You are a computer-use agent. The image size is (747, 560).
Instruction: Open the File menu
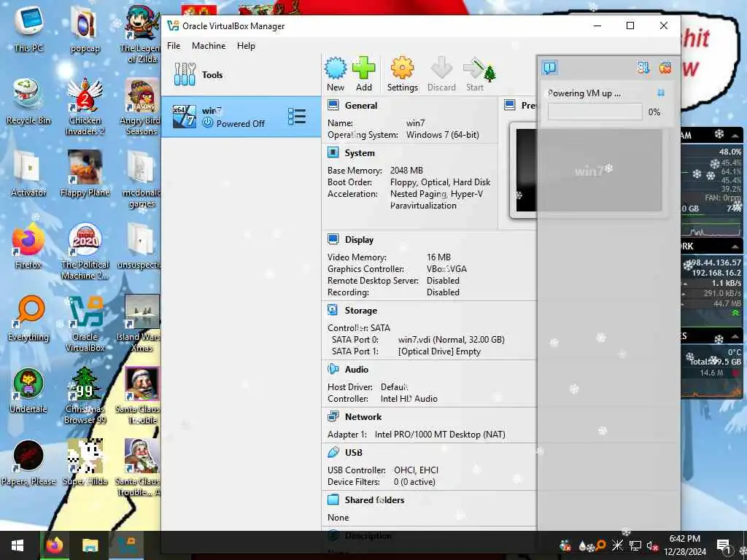click(174, 46)
